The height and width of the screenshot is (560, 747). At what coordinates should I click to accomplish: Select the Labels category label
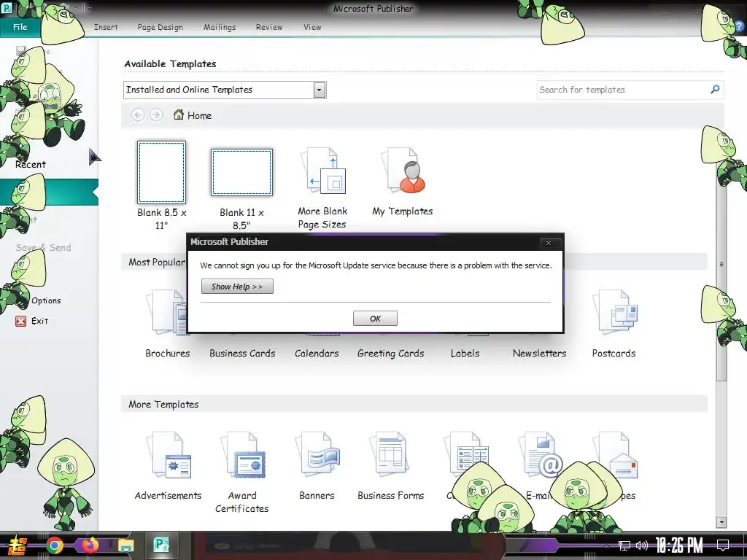[465, 354]
